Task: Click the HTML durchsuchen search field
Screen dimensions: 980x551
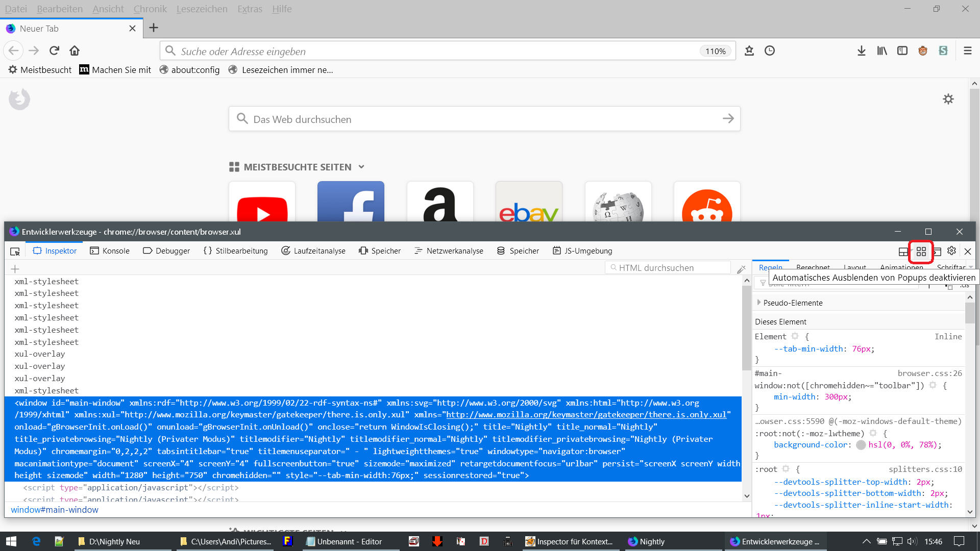Action: coord(669,268)
